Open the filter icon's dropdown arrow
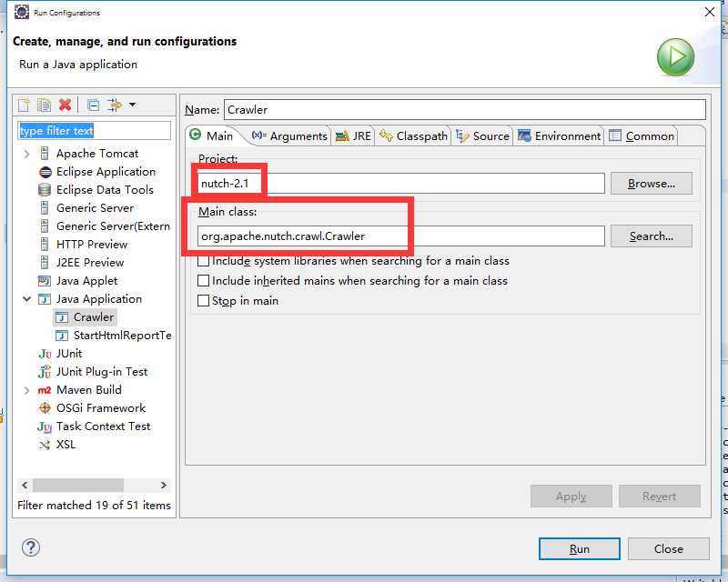Image resolution: width=728 pixels, height=582 pixels. coord(132,105)
